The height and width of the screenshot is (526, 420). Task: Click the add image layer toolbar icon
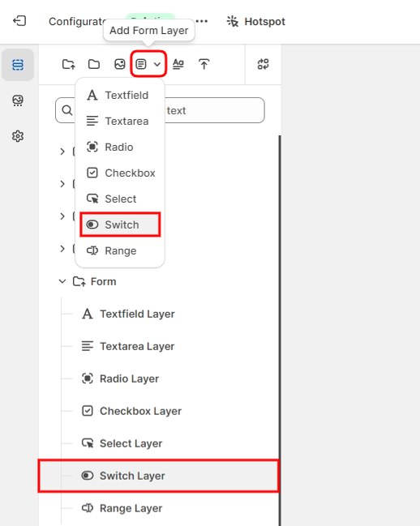point(120,64)
